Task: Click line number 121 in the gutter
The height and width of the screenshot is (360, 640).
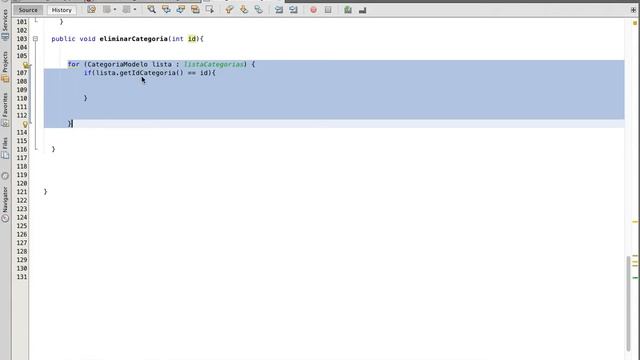Action: pos(22,192)
